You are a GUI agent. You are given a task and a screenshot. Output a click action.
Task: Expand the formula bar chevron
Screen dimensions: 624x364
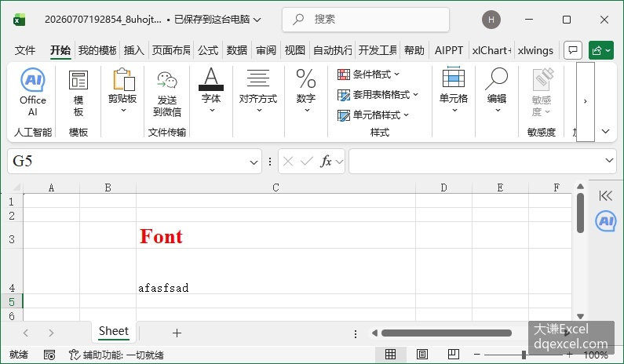coord(609,160)
